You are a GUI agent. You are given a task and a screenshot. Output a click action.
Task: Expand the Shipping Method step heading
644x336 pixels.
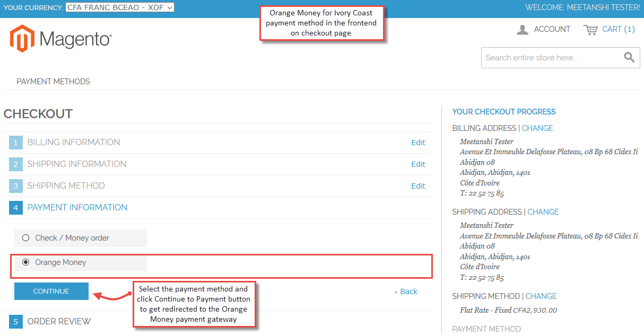pyautogui.click(x=66, y=186)
